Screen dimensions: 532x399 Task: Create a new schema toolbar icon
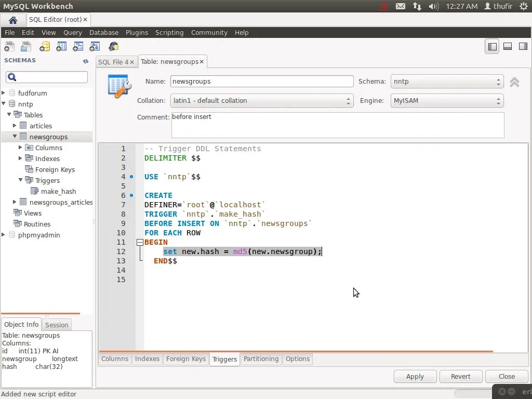click(45, 46)
